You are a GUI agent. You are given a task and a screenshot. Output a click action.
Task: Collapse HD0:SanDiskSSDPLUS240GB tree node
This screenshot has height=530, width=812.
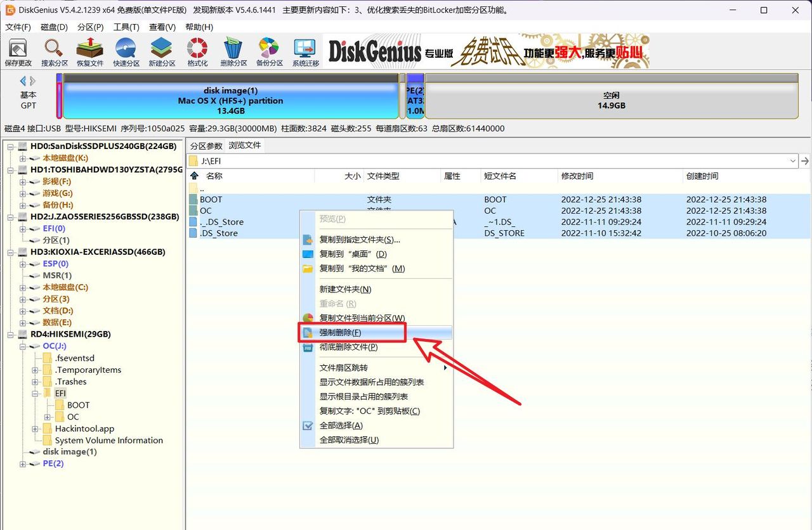tap(10, 146)
